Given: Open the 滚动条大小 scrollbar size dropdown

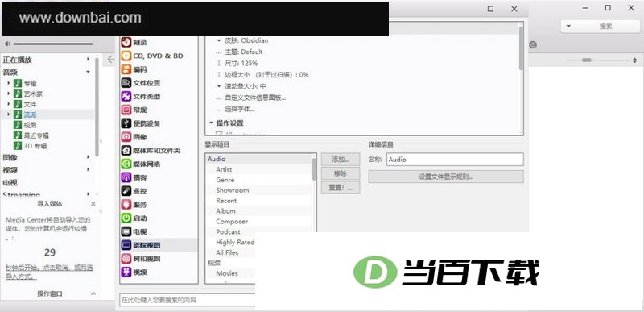Looking at the screenshot, I should [x=219, y=86].
